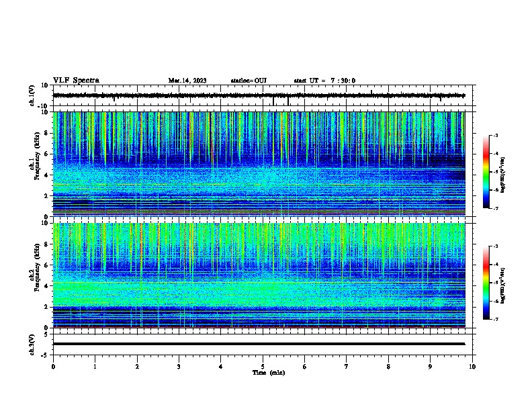Click the "-7" label on ch.1 color scale
Viewport: 532px width, 411px height.
496,208
